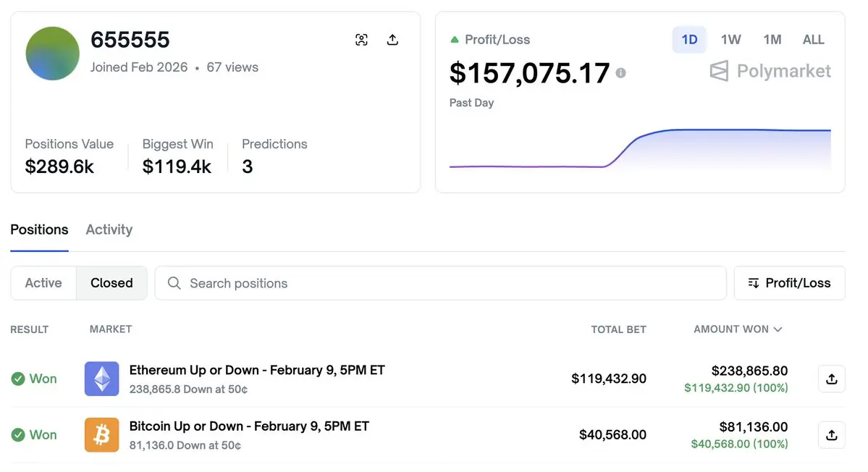Switch chart to 1M range
The image size is (868, 472).
coord(772,40)
